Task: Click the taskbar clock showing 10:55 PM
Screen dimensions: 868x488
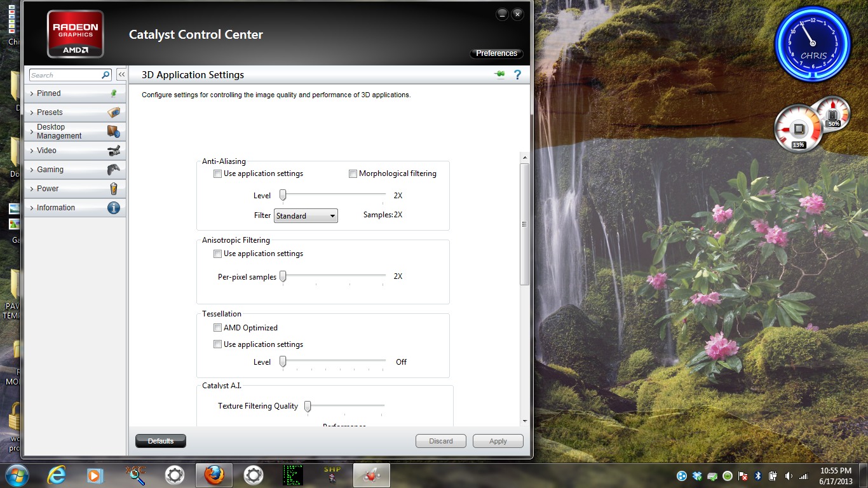Action: 836,476
